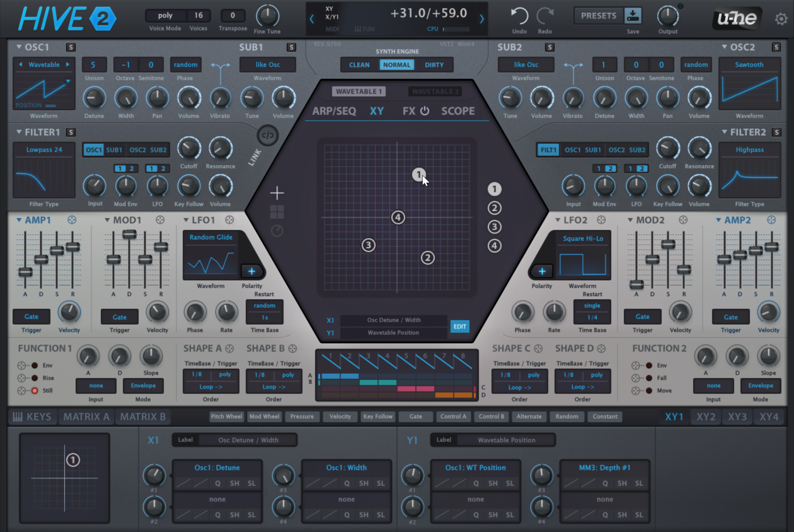Open the MATRIX A tab
794x532 pixels.
tap(86, 417)
